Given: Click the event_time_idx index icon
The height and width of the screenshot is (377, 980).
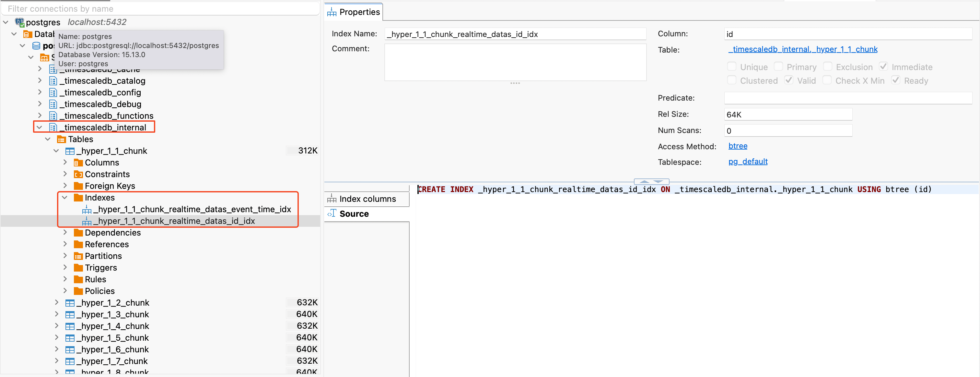Looking at the screenshot, I should pos(87,210).
